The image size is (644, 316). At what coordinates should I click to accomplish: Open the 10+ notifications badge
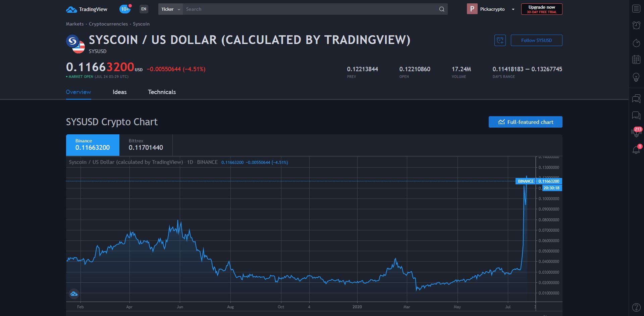pyautogui.click(x=125, y=9)
